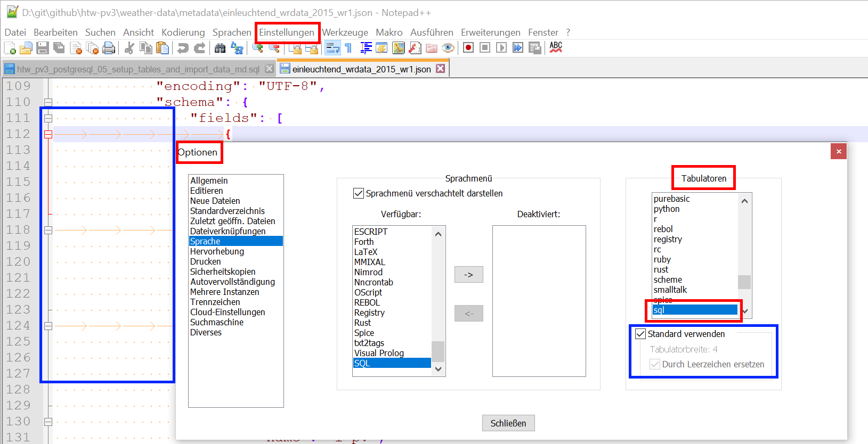Image resolution: width=868 pixels, height=444 pixels.
Task: Open the Einstellungen menu
Action: (x=287, y=32)
